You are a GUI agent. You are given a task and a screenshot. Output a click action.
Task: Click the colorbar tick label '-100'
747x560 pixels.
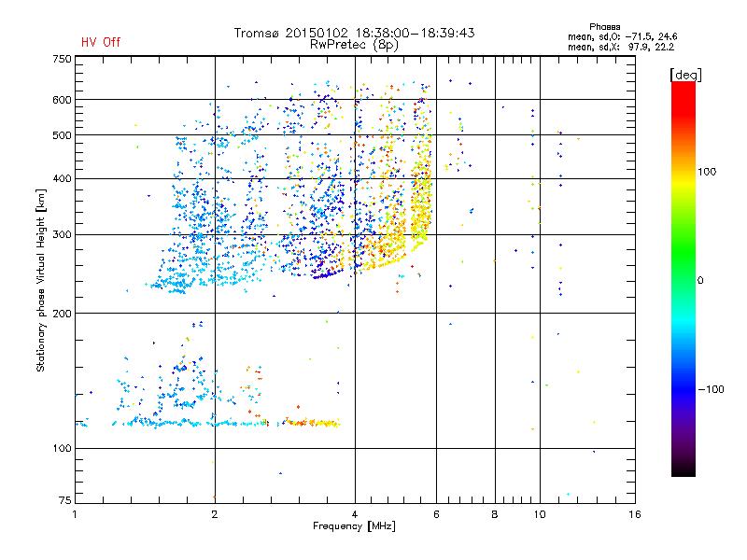(x=711, y=389)
